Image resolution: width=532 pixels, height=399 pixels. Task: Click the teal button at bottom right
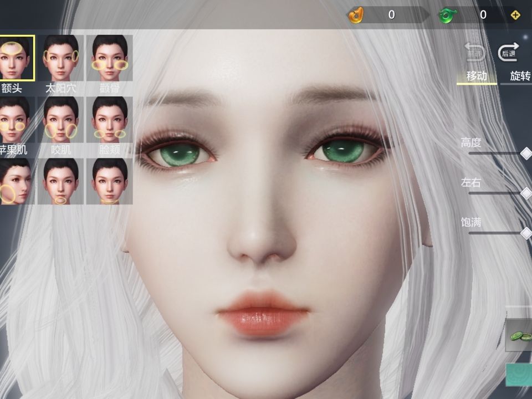[x=519, y=374]
